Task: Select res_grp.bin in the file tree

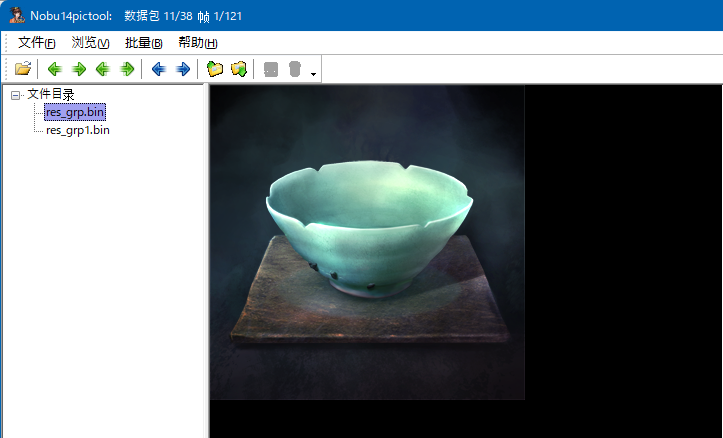Action: point(74,112)
